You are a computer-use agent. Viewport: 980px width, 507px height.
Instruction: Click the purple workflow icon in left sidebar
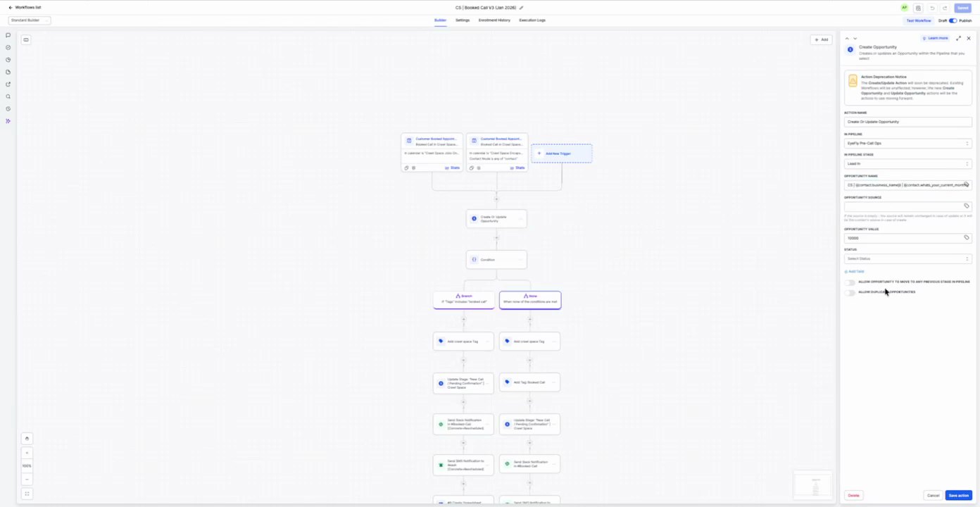coord(8,121)
